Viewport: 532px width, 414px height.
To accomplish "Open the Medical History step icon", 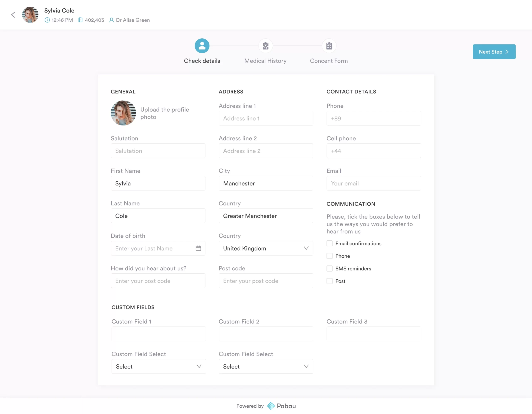I will pos(265,45).
